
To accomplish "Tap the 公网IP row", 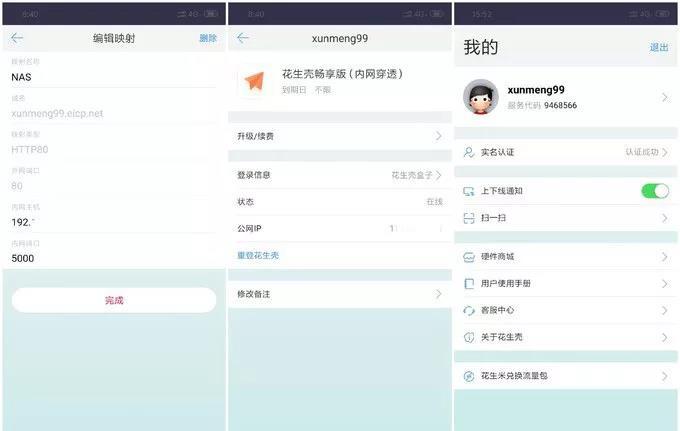I will (340, 229).
